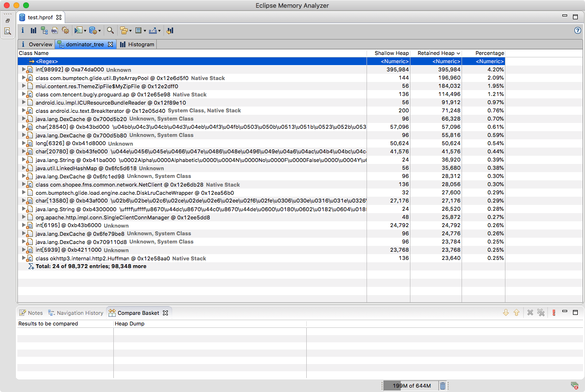Click the Regex filter field
The image size is (585, 392).
click(x=192, y=61)
